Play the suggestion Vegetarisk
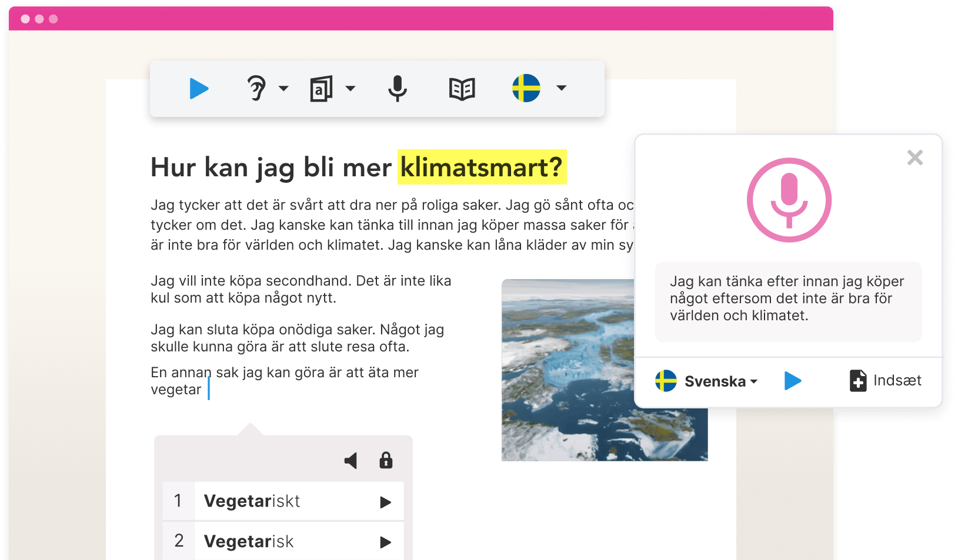 (x=386, y=541)
